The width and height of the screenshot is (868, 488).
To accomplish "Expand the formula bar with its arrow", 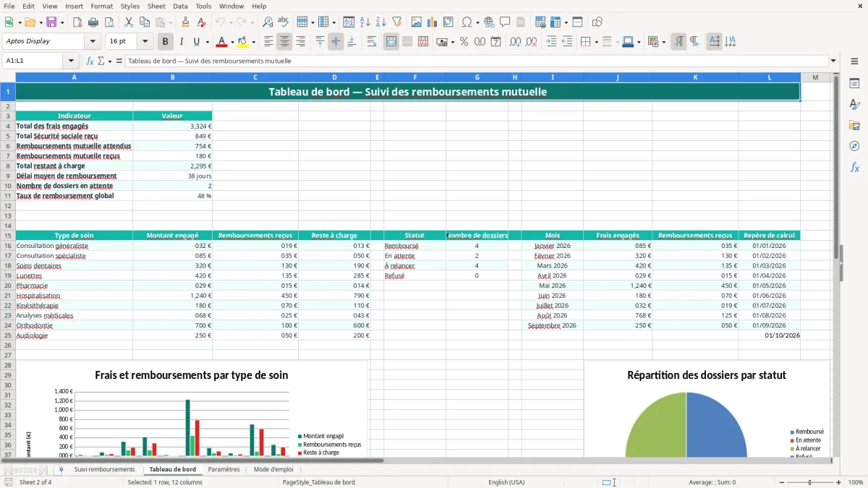I will (x=833, y=61).
